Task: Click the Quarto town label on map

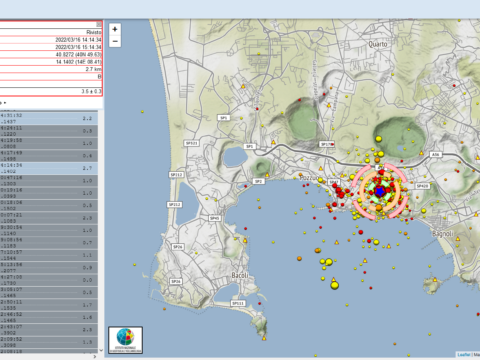Action: pyautogui.click(x=378, y=44)
